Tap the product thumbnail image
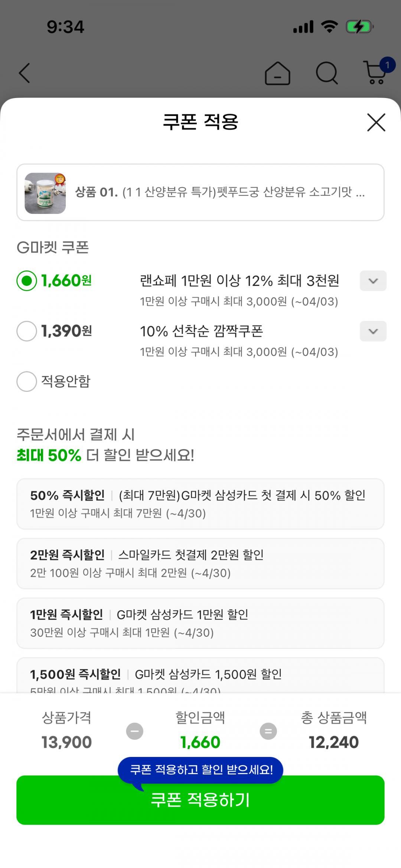 [45, 193]
